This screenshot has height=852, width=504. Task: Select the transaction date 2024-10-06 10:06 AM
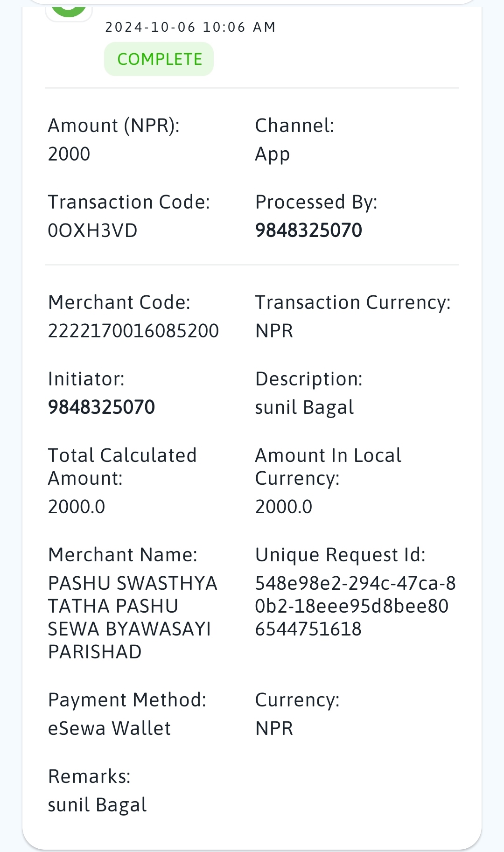190,27
